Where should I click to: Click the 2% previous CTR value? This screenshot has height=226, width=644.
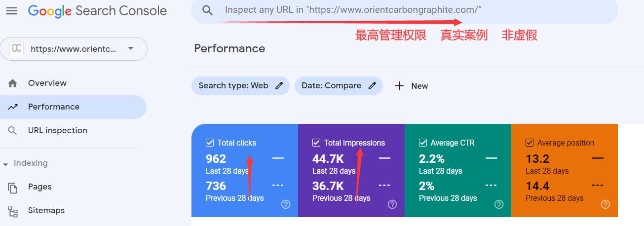point(427,186)
